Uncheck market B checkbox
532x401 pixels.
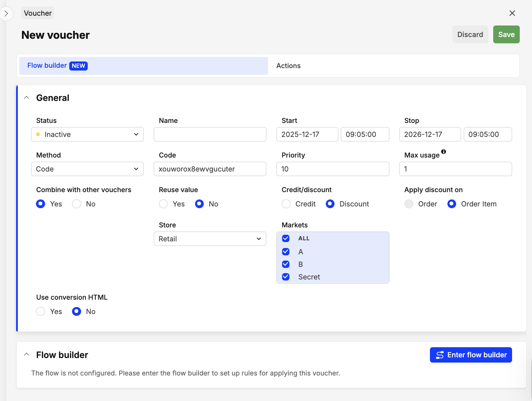pos(286,264)
